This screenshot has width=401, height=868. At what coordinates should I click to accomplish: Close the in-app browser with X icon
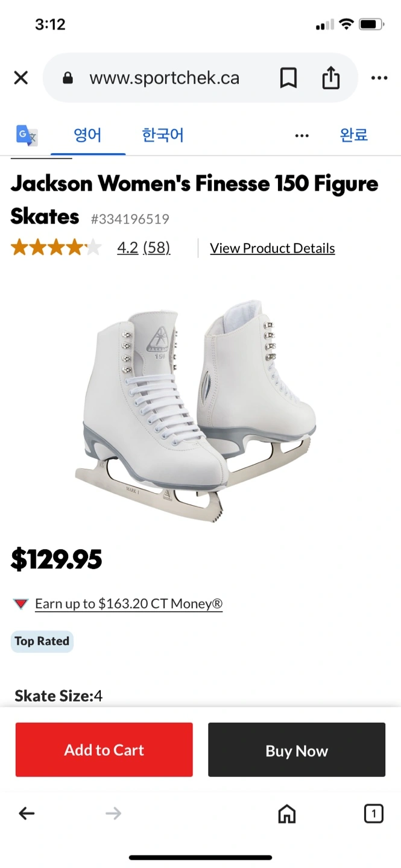[21, 78]
